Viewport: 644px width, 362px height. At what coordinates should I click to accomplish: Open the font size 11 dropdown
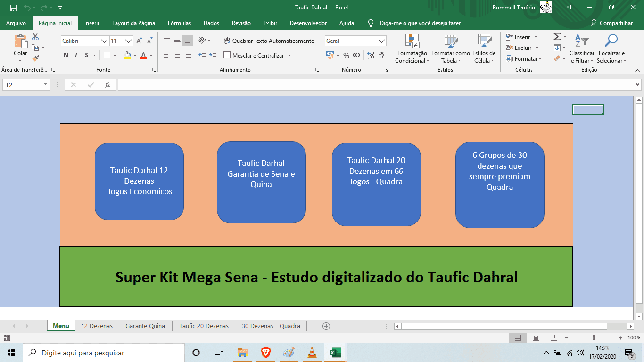point(128,41)
